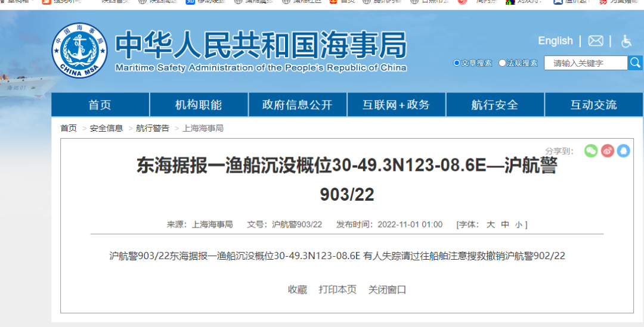Click the China MSA logo emblem
The image size is (644, 327).
[x=80, y=51]
